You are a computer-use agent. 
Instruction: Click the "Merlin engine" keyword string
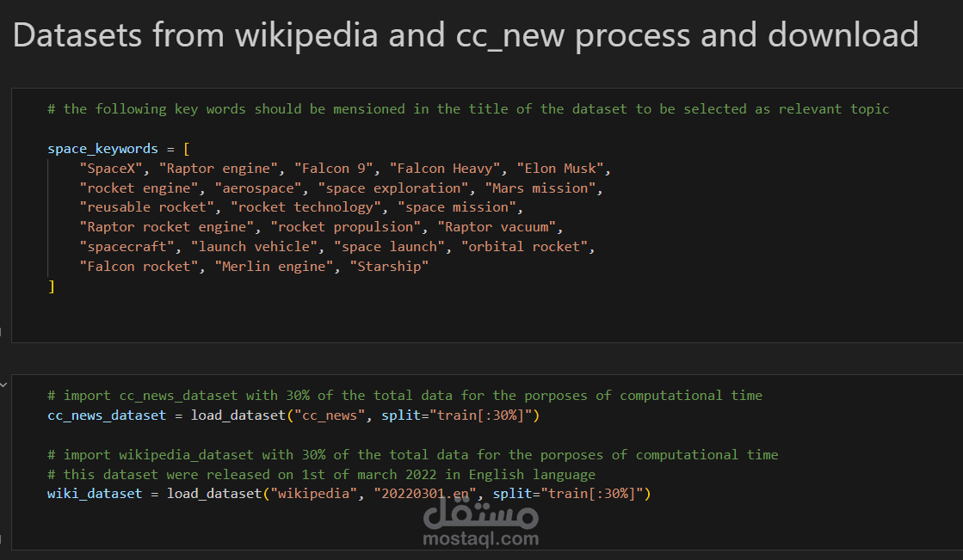[x=274, y=266]
